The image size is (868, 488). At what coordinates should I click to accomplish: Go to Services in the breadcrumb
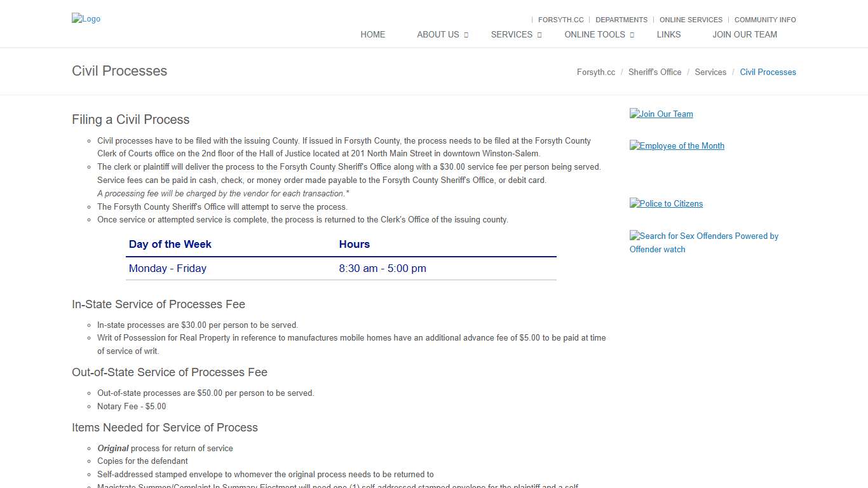710,72
